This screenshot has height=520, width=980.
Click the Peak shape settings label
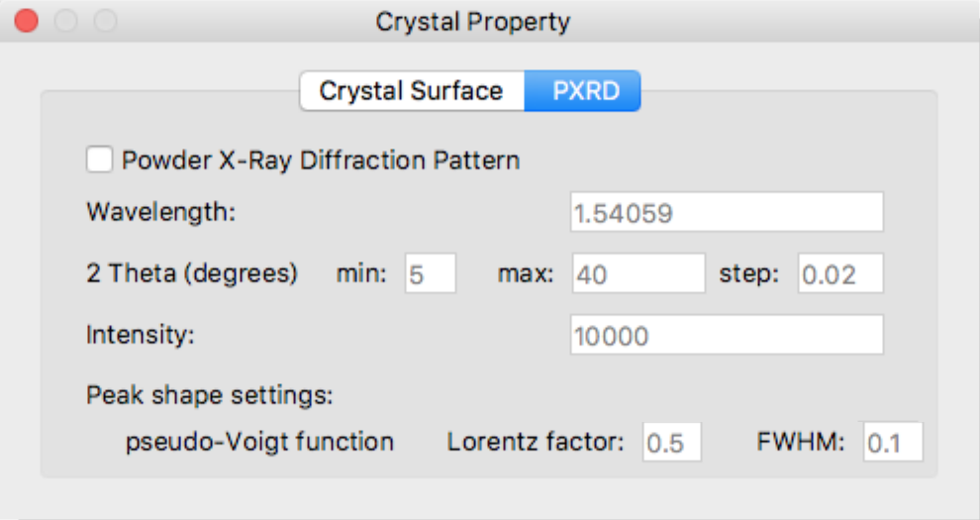(x=210, y=395)
